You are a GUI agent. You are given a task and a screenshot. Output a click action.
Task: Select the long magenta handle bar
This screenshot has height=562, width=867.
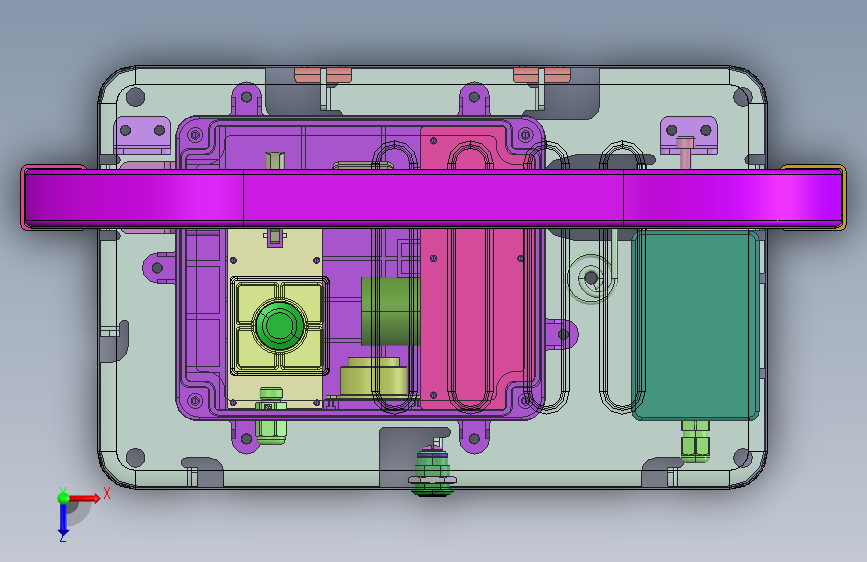click(x=433, y=197)
